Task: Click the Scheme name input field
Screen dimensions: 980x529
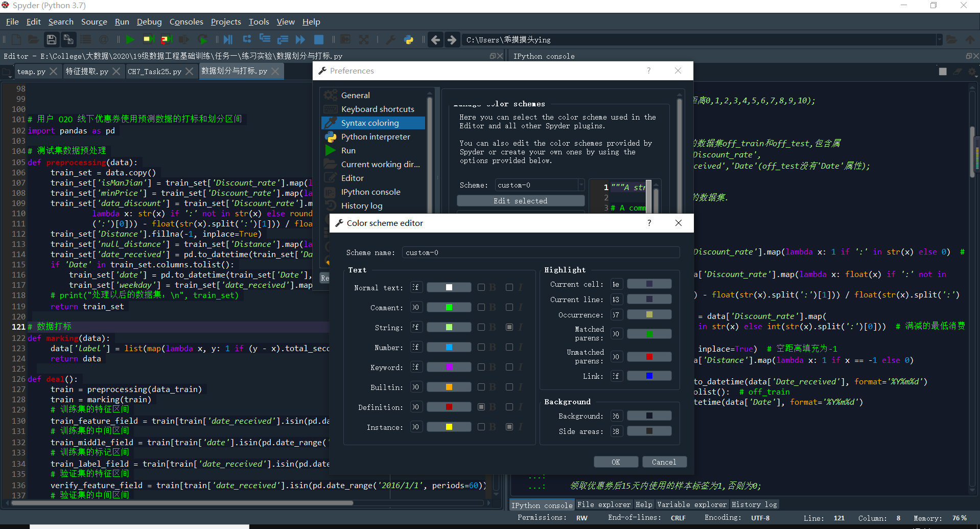Action: [x=541, y=252]
